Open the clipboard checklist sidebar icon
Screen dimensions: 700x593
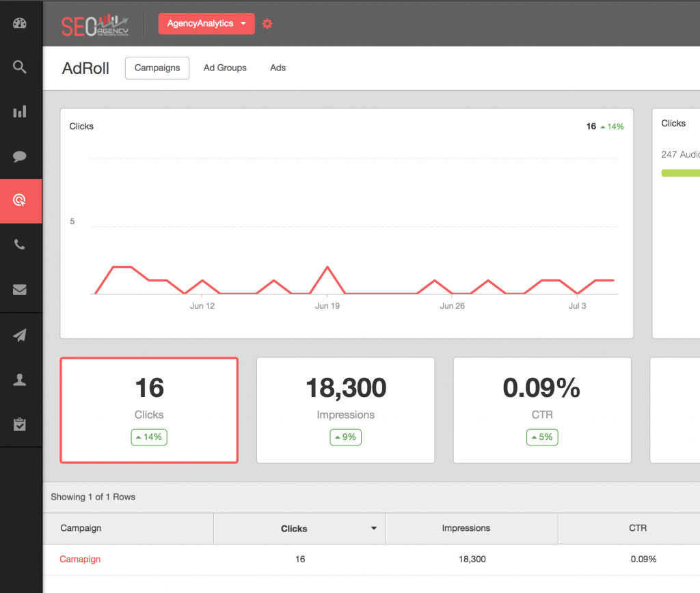(20, 424)
